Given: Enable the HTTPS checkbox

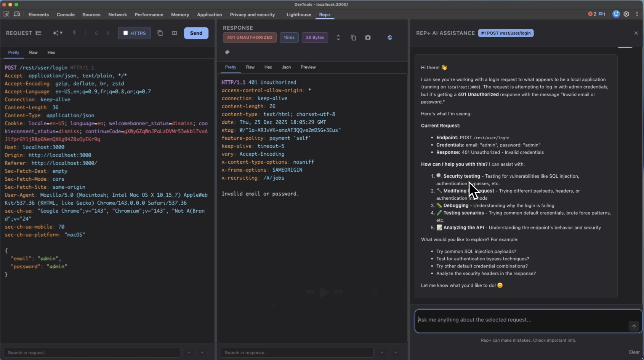Looking at the screenshot, I should pos(126,33).
